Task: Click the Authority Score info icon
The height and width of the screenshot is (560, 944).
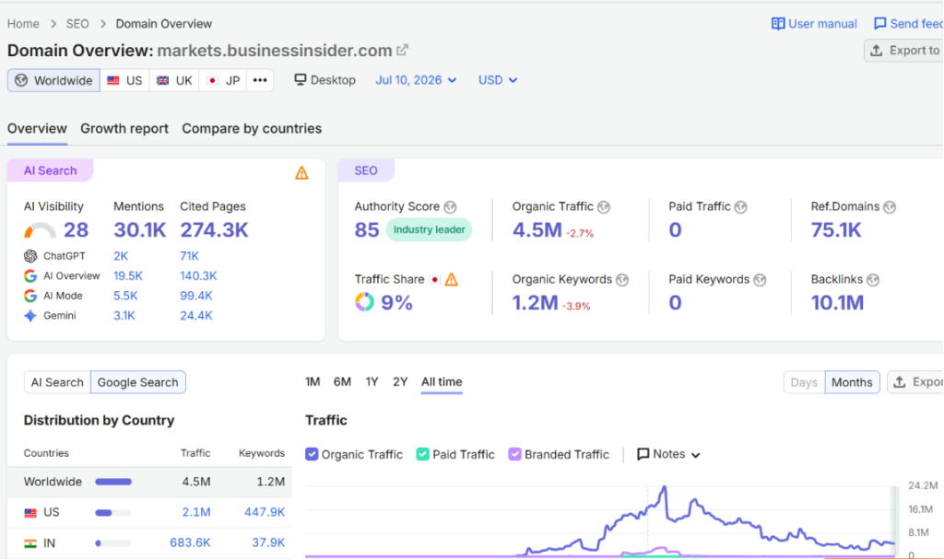Action: tap(450, 207)
